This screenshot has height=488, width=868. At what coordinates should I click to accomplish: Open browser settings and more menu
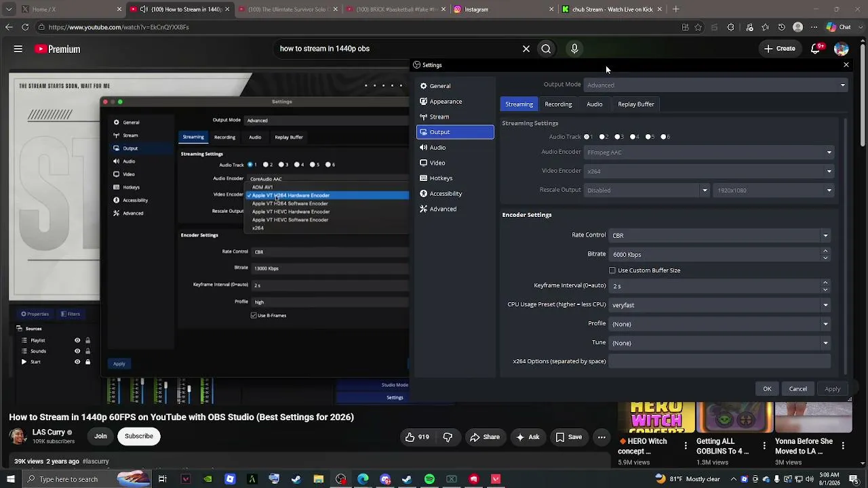814,27
